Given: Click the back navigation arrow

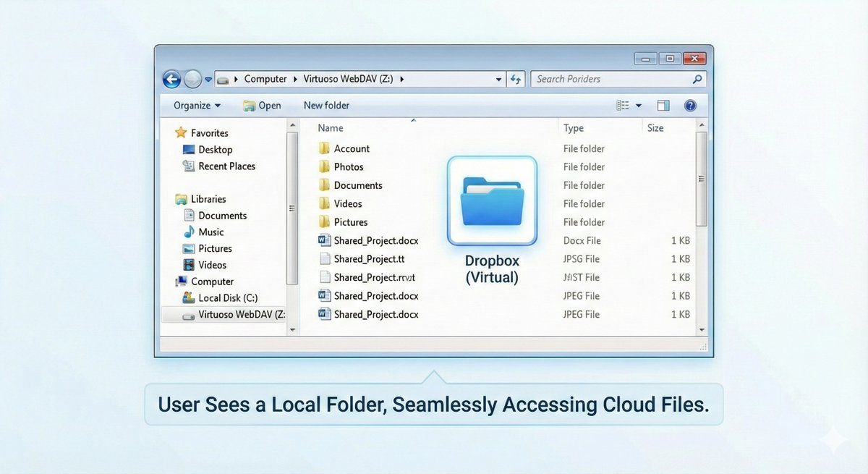Looking at the screenshot, I should pyautogui.click(x=171, y=79).
